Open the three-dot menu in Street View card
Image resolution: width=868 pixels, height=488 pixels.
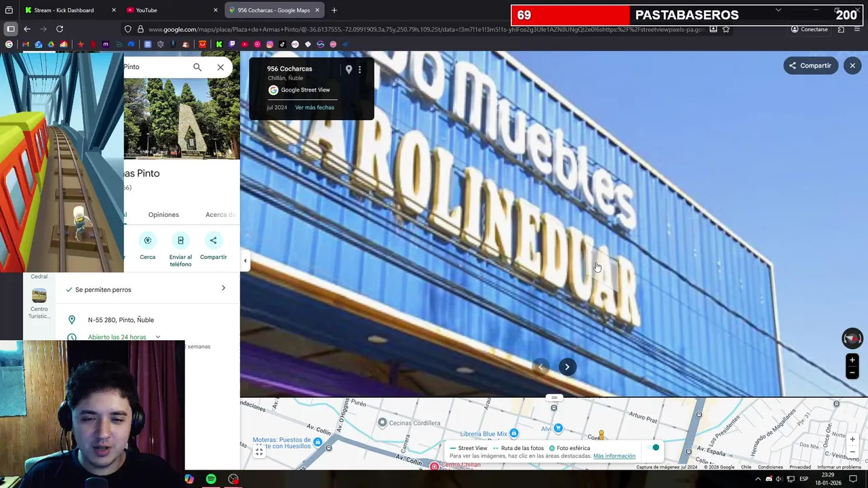point(359,69)
